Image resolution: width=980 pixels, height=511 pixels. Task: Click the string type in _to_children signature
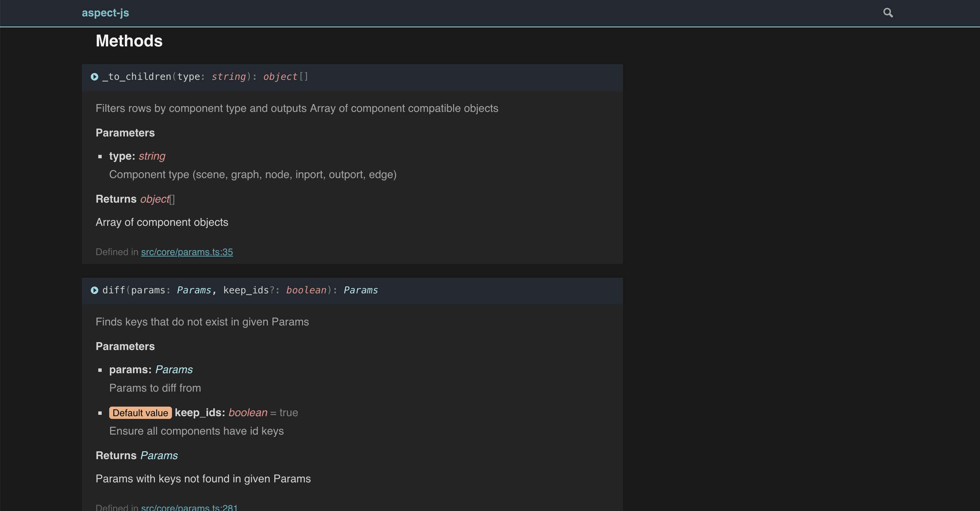pyautogui.click(x=228, y=77)
